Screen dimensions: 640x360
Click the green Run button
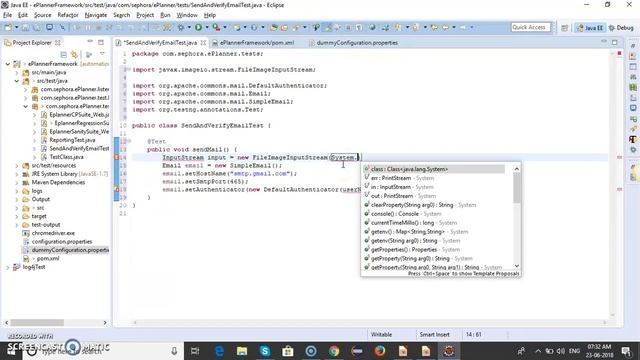pos(198,27)
